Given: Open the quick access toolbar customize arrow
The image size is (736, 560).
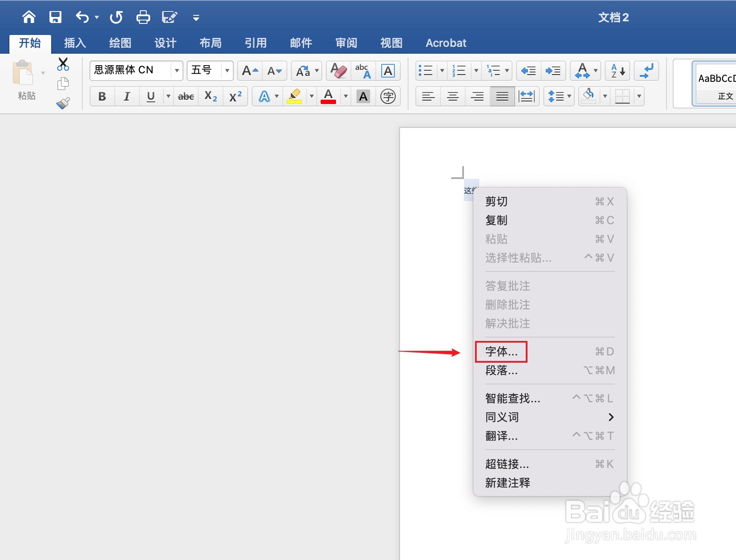Looking at the screenshot, I should (196, 17).
